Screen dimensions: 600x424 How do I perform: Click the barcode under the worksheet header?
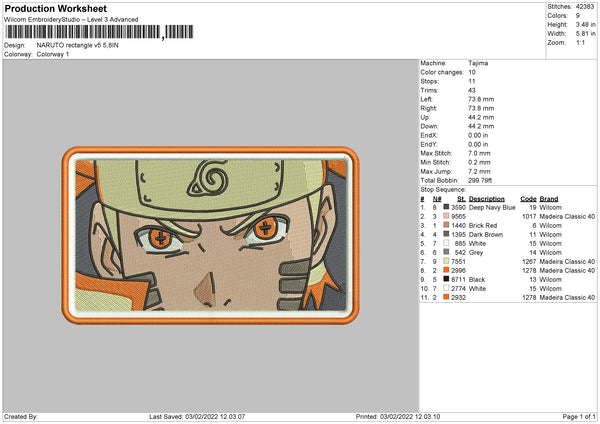click(x=99, y=32)
